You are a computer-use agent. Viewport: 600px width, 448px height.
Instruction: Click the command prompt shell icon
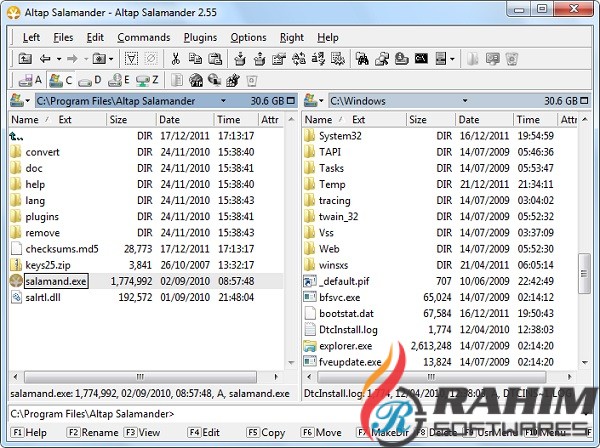(x=421, y=59)
